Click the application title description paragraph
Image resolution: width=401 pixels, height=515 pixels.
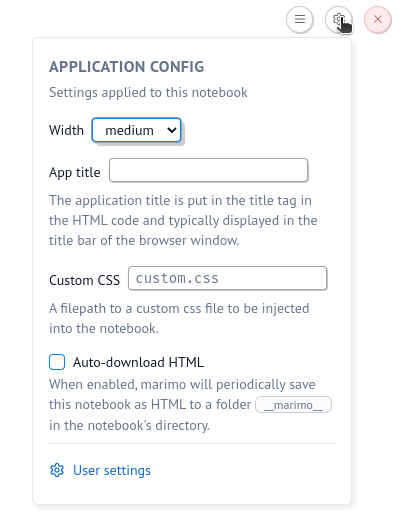click(183, 220)
